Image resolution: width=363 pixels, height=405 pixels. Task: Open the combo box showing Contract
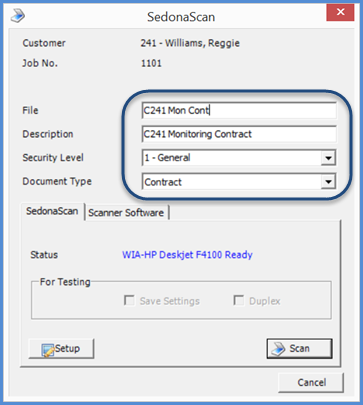pyautogui.click(x=239, y=182)
